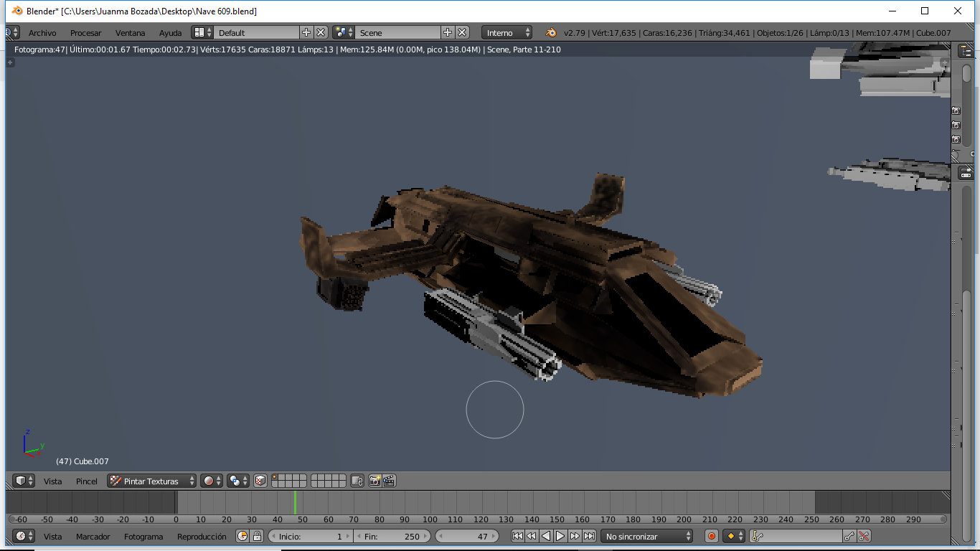Click the timeline horizontal scrollbar
980x551 pixels.
477,519
